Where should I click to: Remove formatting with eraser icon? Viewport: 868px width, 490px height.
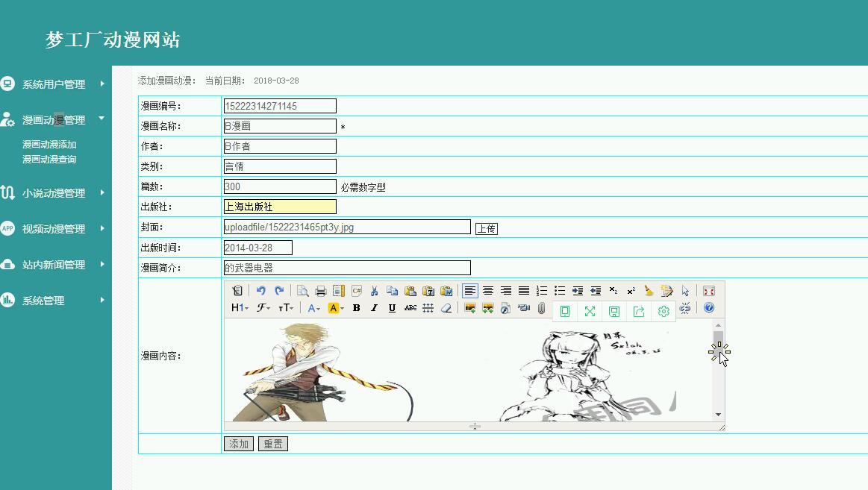click(446, 308)
